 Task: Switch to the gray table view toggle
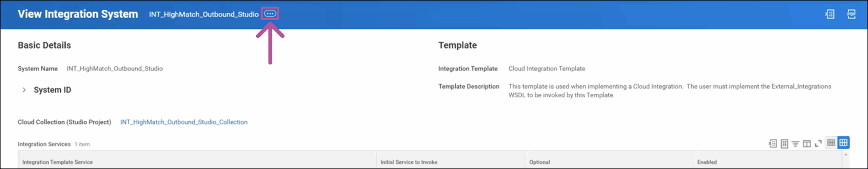[x=831, y=143]
